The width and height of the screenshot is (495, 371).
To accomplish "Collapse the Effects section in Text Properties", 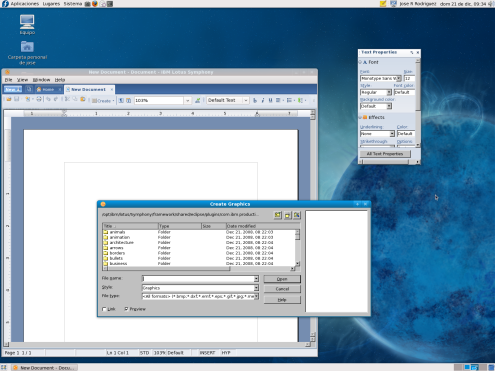I will [360, 117].
